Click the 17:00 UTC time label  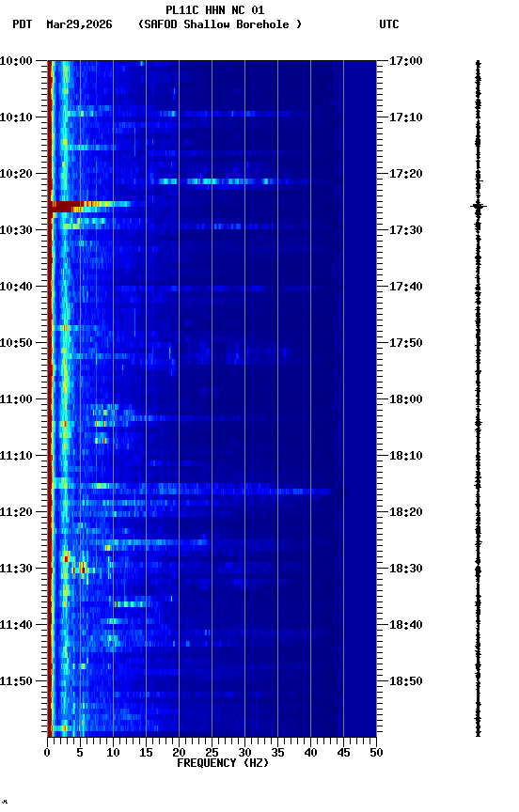pyautogui.click(x=406, y=61)
